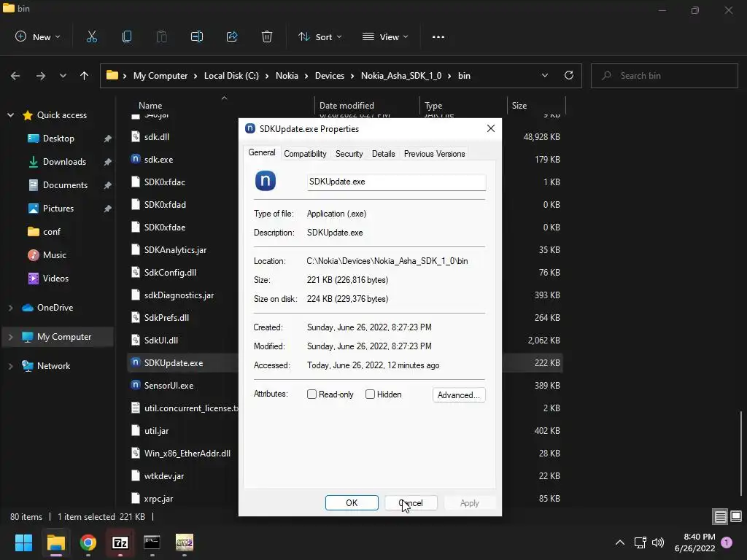Open File Explorer from the taskbar

(55, 542)
